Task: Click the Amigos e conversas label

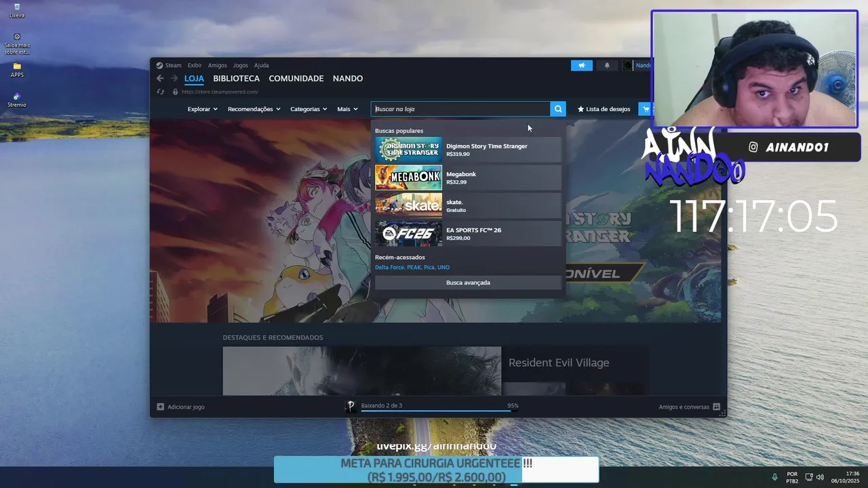Action: 684,407
